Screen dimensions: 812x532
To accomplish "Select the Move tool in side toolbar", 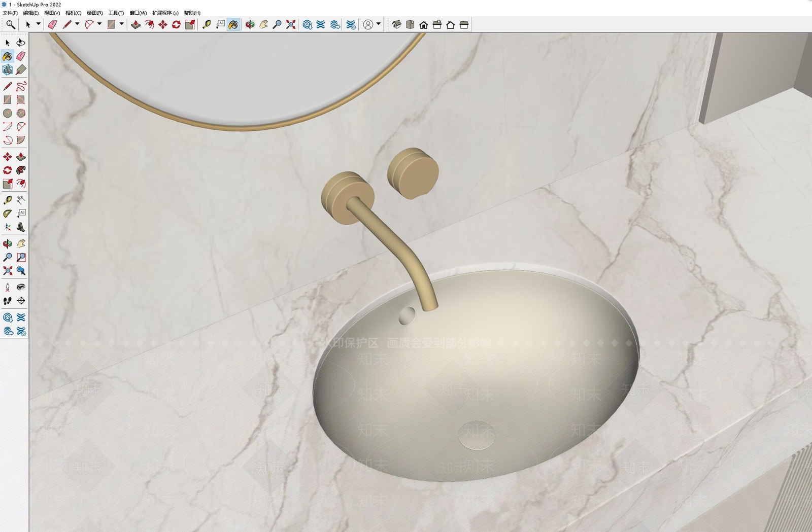I will pos(8,157).
